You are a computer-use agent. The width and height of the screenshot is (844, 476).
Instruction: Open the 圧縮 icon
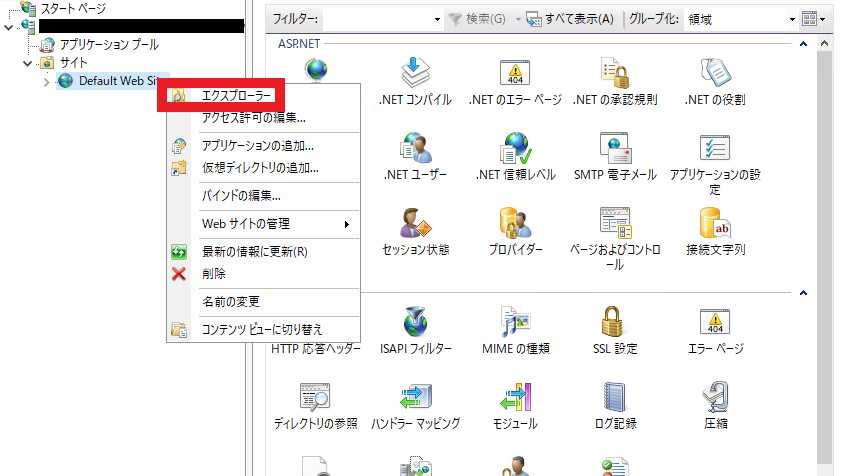point(715,397)
